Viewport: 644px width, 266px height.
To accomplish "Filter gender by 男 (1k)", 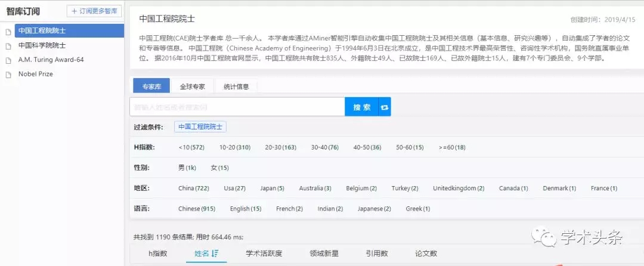I will pos(187,168).
